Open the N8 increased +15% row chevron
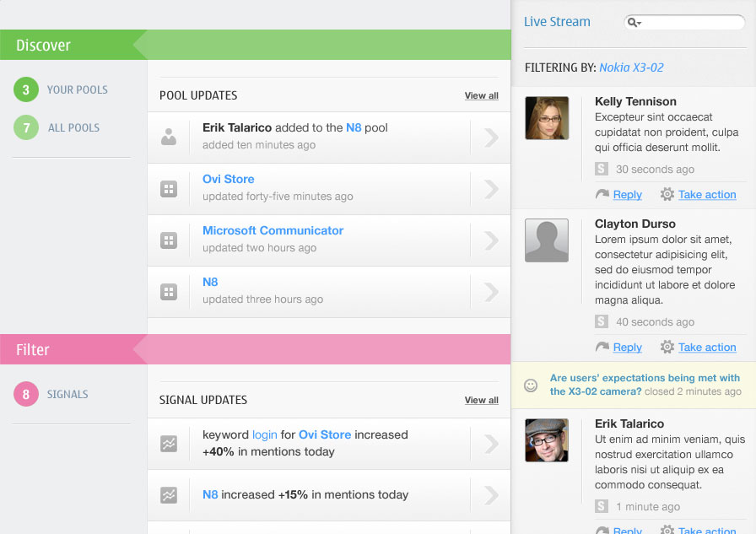This screenshot has width=756, height=534. coord(491,495)
